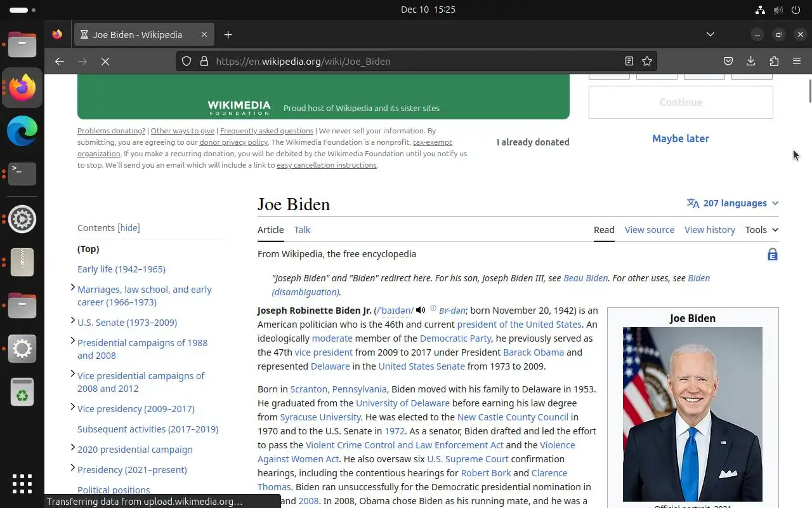Open the Pocket save icon
This screenshot has width=812, height=508.
point(728,61)
